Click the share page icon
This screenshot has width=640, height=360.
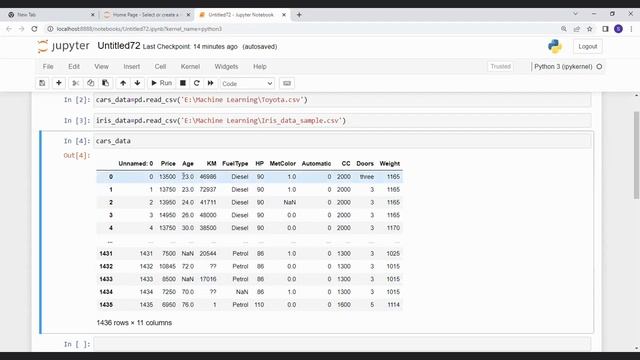[577, 29]
